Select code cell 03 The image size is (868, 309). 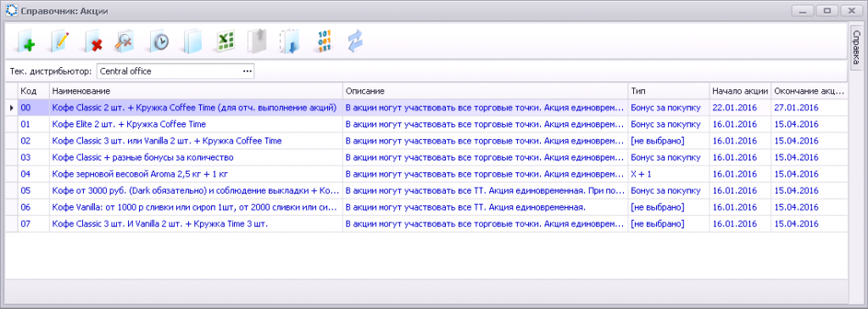click(x=34, y=158)
